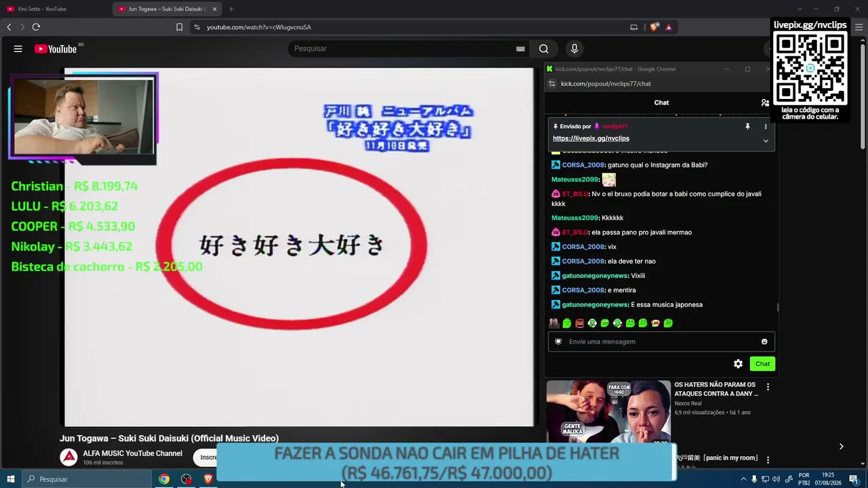Open the Brave browser taskbar icon

(208, 479)
